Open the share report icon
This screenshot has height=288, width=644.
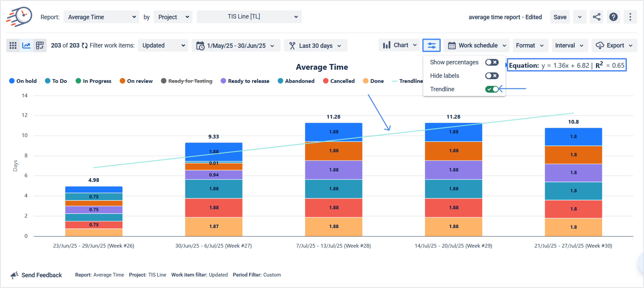(x=597, y=17)
